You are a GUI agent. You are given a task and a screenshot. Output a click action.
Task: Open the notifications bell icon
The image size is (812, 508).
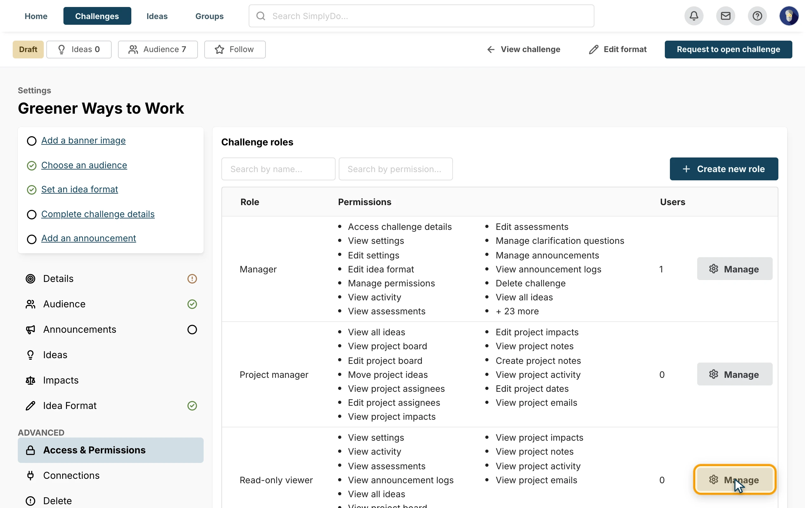(x=694, y=16)
